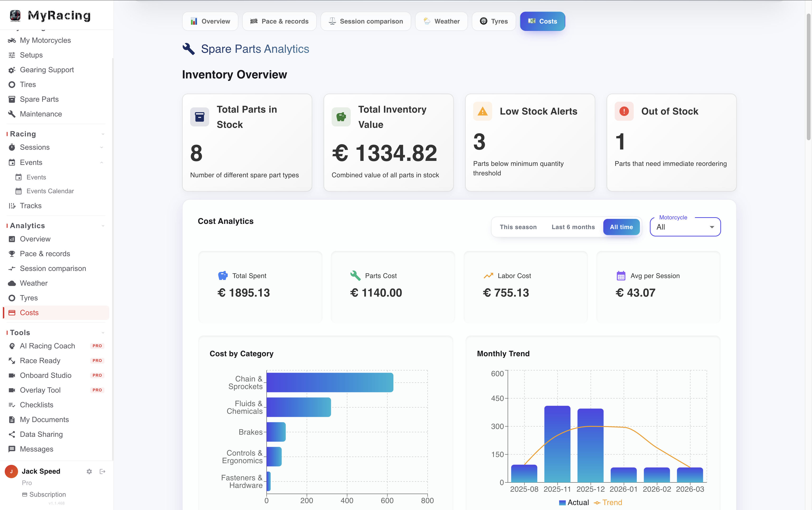Click the Tracks icon in sidebar
The height and width of the screenshot is (510, 812).
point(12,206)
